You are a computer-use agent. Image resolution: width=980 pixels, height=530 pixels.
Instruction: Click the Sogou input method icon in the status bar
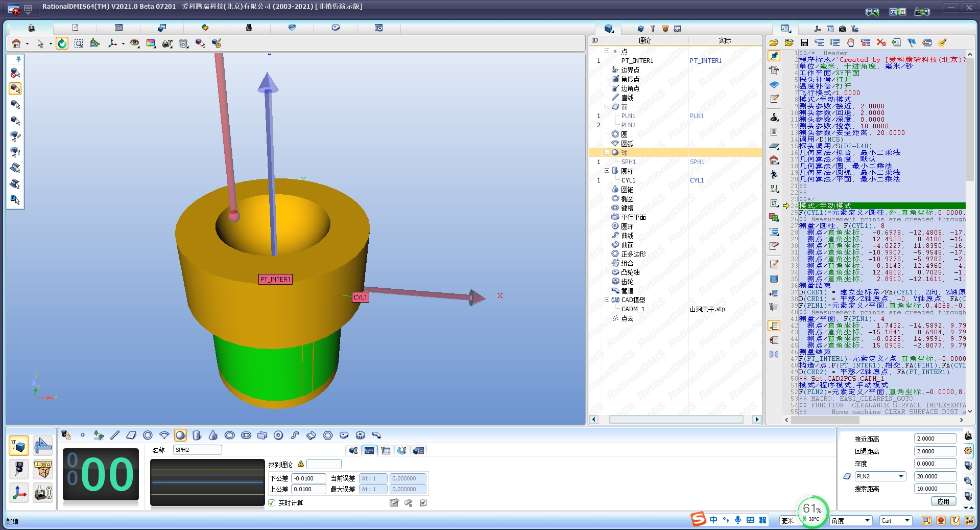[698, 519]
